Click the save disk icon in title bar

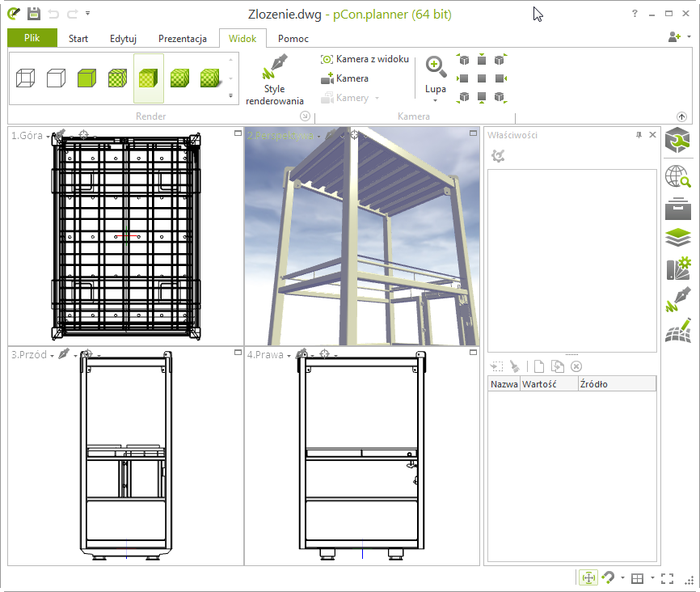pos(34,14)
